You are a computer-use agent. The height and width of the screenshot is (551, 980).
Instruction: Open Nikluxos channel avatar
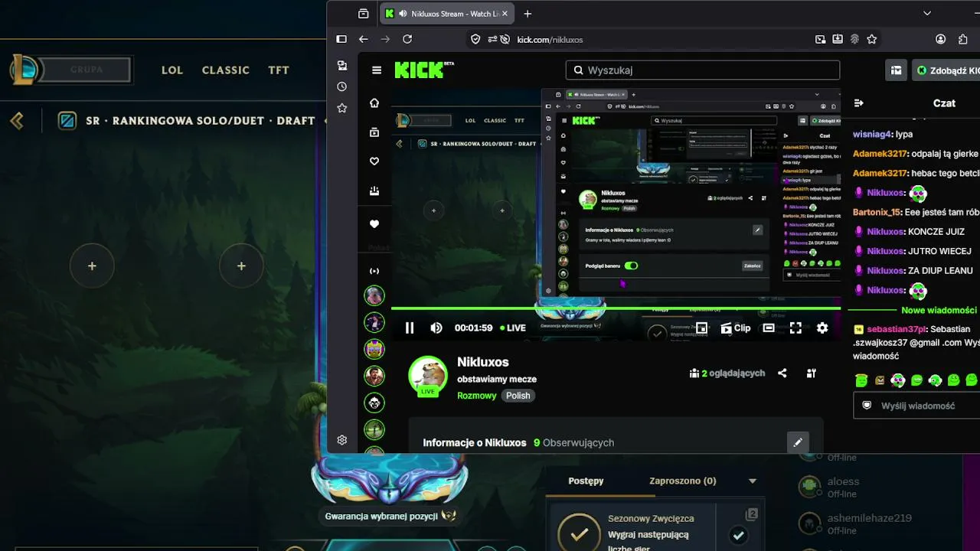(x=427, y=375)
